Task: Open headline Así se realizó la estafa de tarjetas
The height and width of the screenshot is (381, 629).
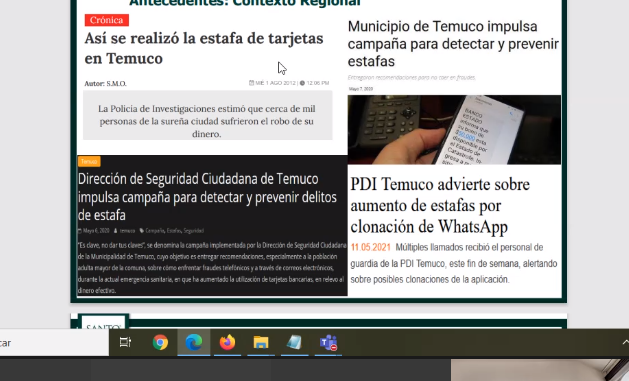Action: coord(204,48)
